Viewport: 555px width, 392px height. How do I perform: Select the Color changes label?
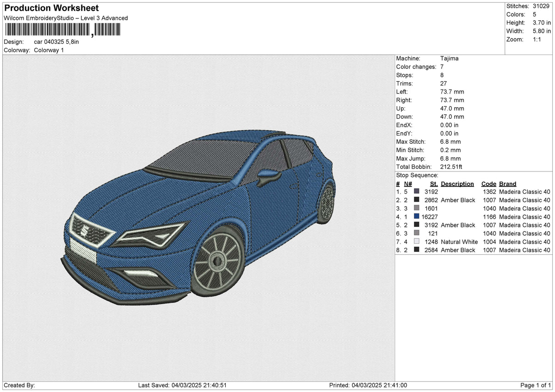click(x=416, y=67)
